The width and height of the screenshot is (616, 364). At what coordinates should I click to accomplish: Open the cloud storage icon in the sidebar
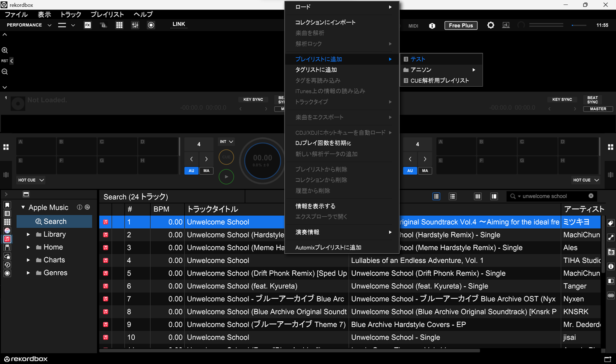pos(7,256)
